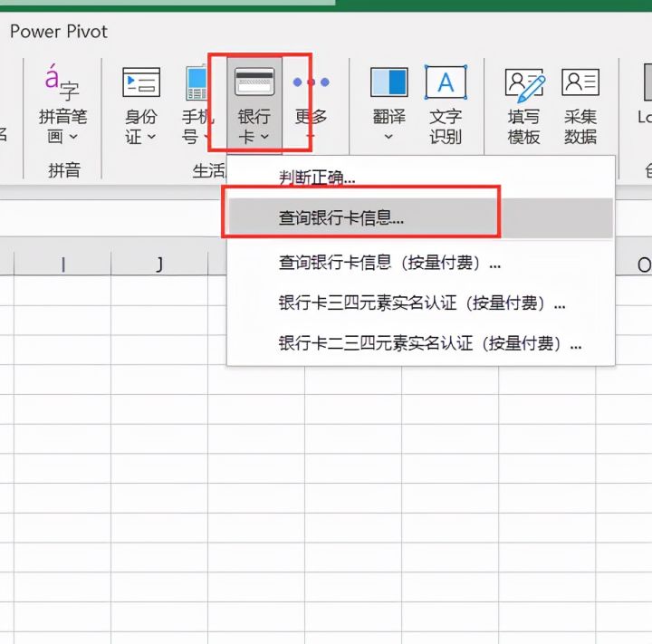Click the 文字识别 text recognition icon
This screenshot has width=652, height=644.
coord(446,82)
